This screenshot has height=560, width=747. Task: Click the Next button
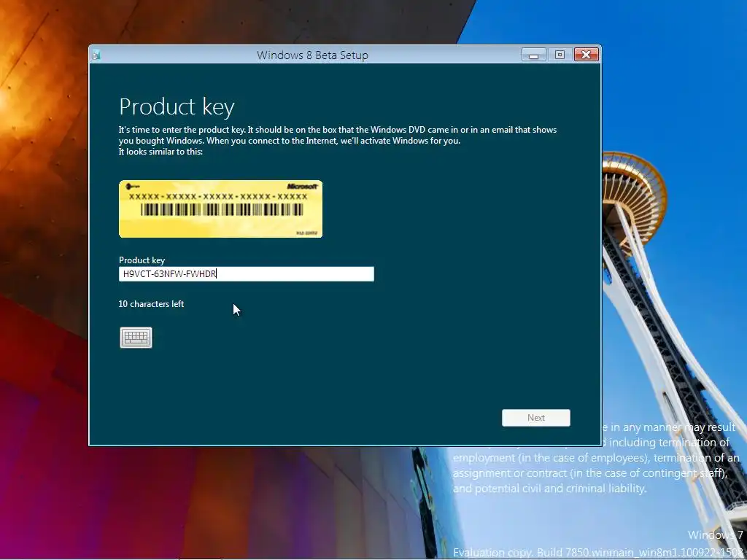point(536,418)
